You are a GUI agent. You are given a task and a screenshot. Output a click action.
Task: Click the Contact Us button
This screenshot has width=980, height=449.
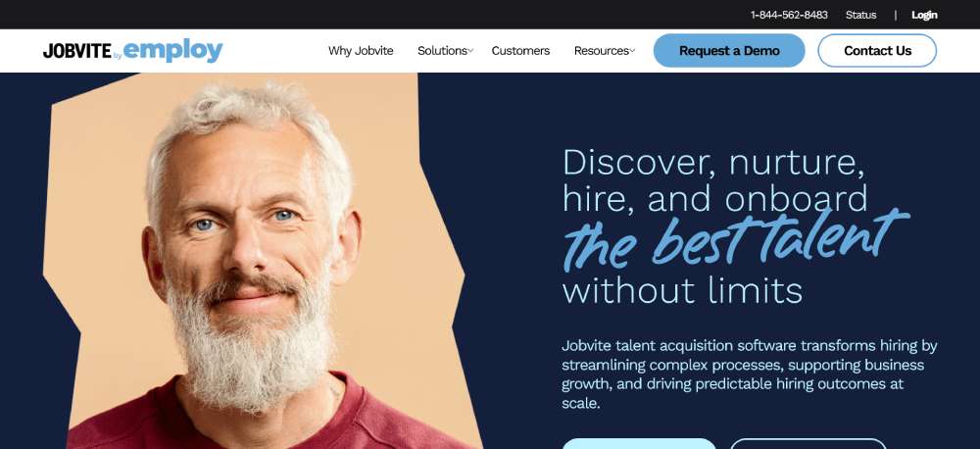tap(877, 51)
